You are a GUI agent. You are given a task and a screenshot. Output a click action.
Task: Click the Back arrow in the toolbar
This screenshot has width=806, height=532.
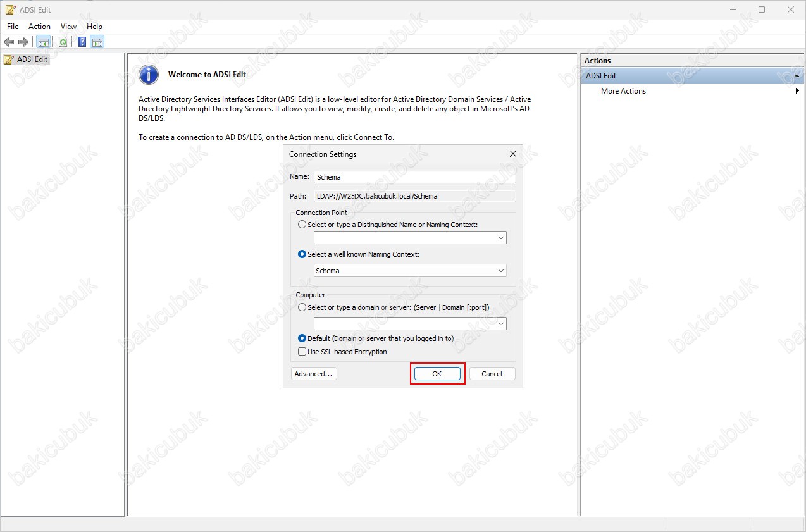click(x=9, y=42)
